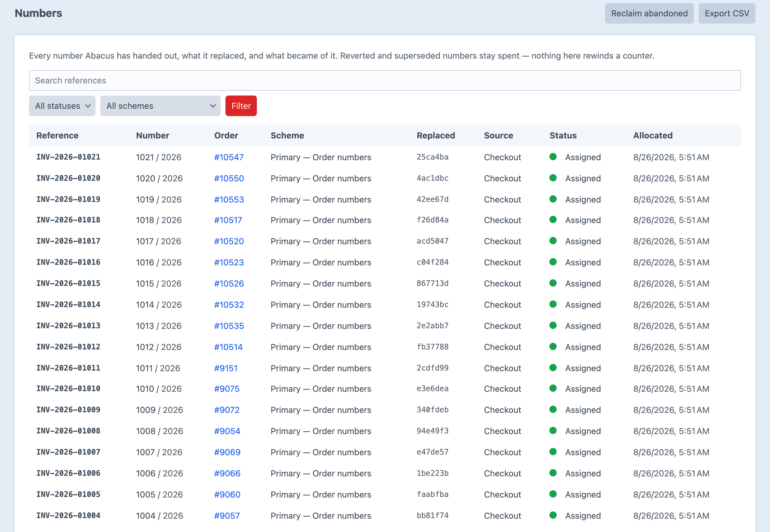Image resolution: width=770 pixels, height=532 pixels.
Task: Follow order link #10532
Action: click(x=229, y=305)
